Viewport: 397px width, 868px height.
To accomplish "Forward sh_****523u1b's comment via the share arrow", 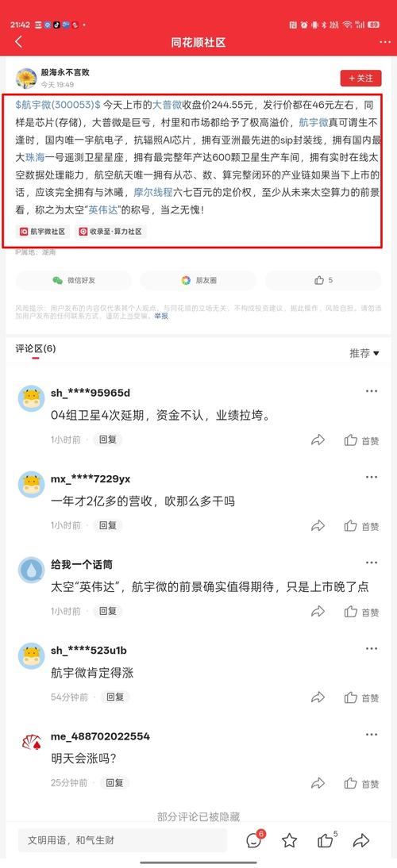I will [318, 697].
